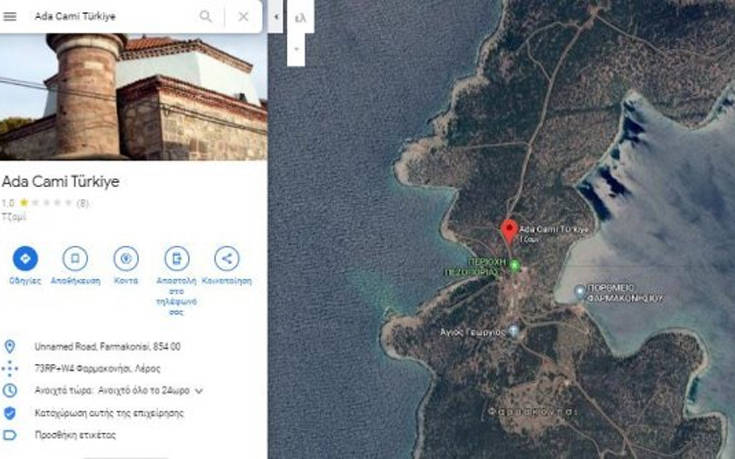Expand the opening hours dropdown arrow
This screenshot has height=459, width=735.
point(199,391)
